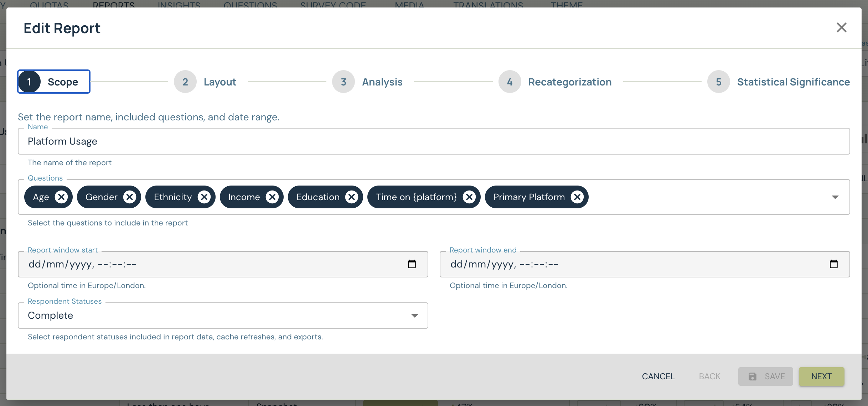Click the Cancel button
The height and width of the screenshot is (406, 868).
(x=658, y=376)
